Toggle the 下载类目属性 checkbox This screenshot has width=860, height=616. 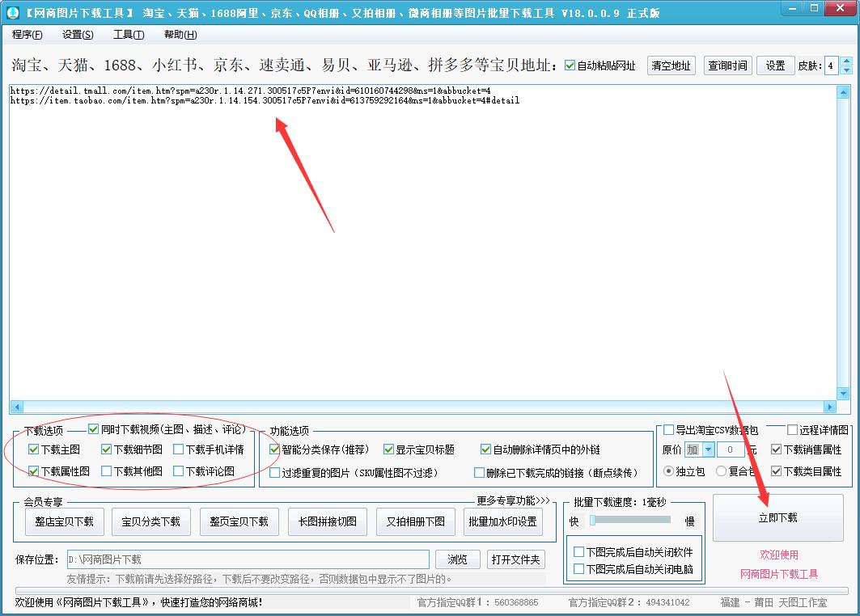776,470
